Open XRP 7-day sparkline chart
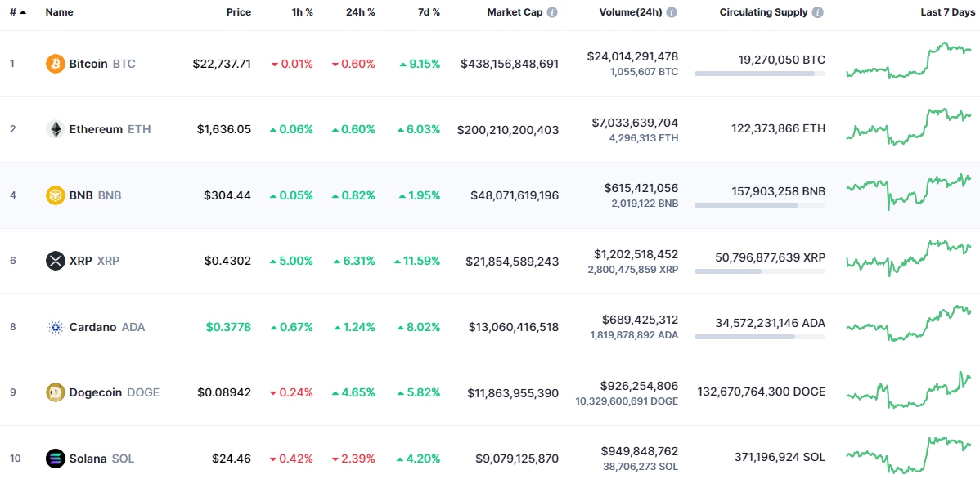Image resolution: width=980 pixels, height=488 pixels. 909,257
